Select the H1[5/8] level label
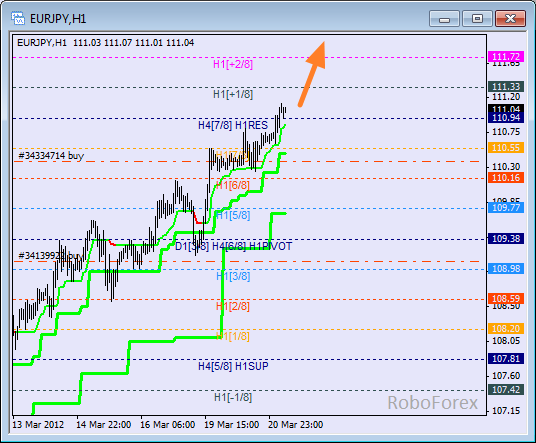 click(x=233, y=215)
